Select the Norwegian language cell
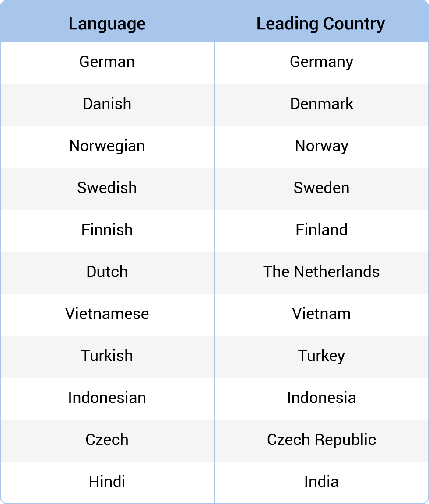The width and height of the screenshot is (429, 504). pyautogui.click(x=107, y=146)
